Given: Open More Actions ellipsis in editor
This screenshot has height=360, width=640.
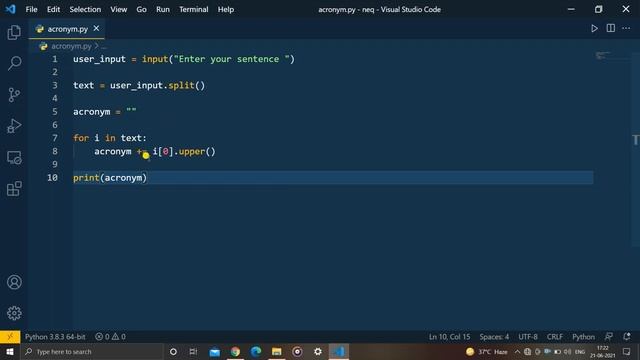Looking at the screenshot, I should coord(626,28).
